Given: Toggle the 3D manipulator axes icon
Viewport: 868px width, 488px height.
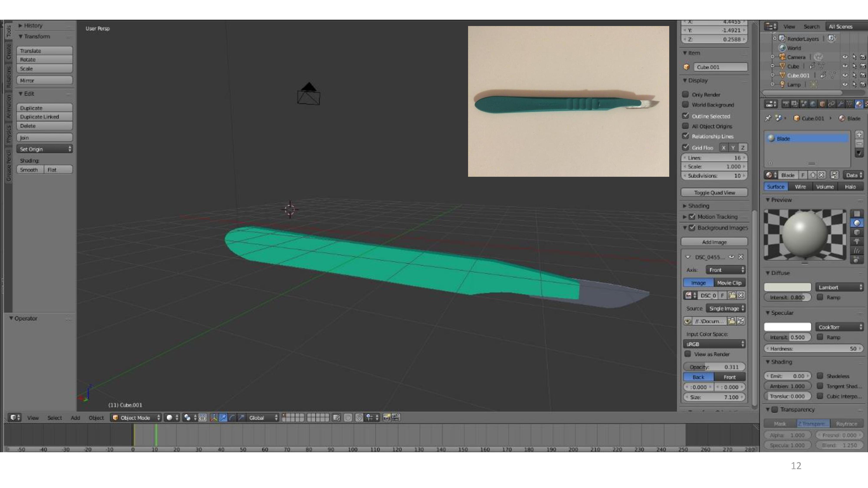Looking at the screenshot, I should click(x=214, y=418).
